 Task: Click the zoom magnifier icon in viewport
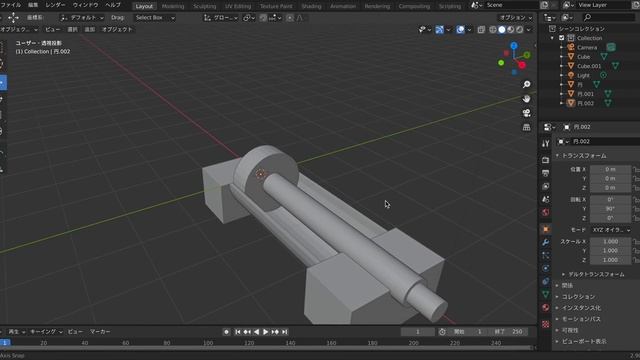[527, 84]
